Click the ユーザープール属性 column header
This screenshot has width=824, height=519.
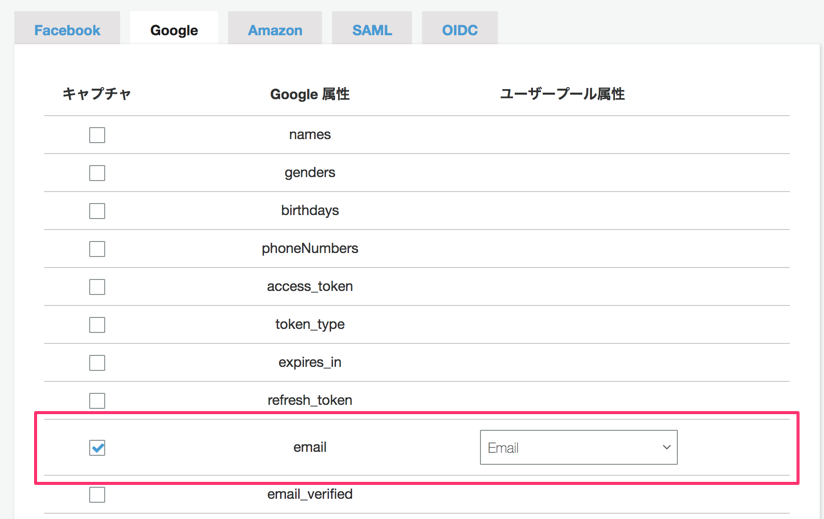(x=562, y=94)
